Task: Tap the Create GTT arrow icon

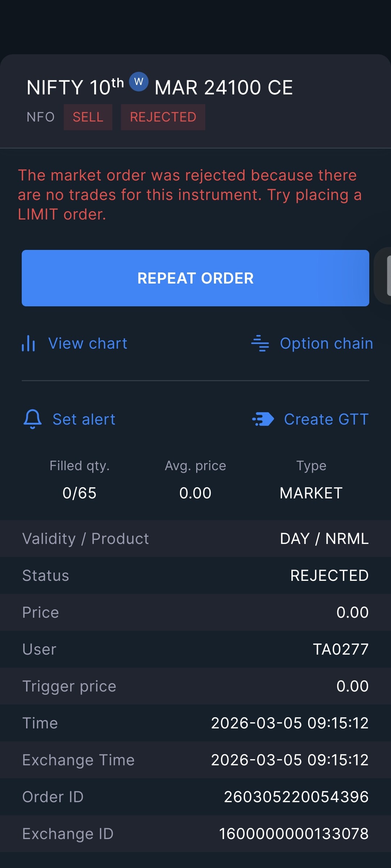Action: (263, 419)
